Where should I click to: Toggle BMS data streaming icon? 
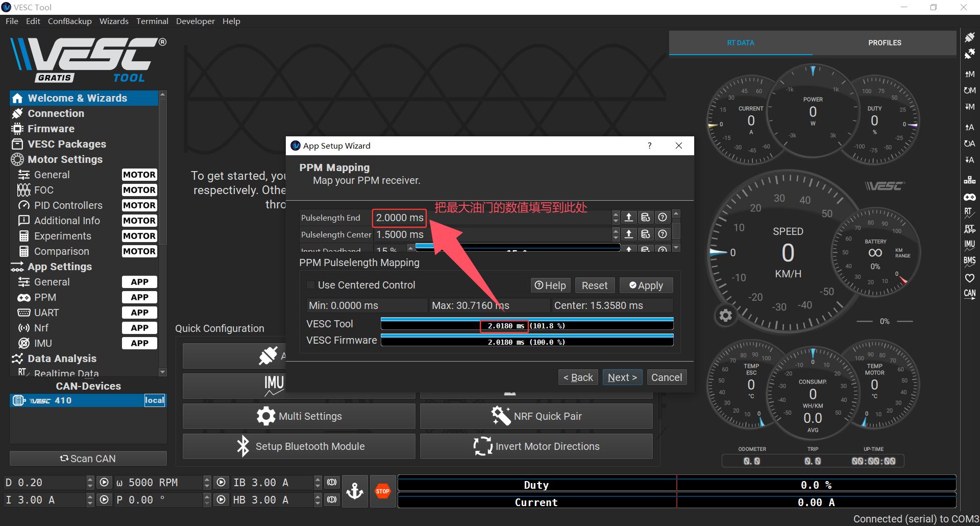(x=969, y=261)
